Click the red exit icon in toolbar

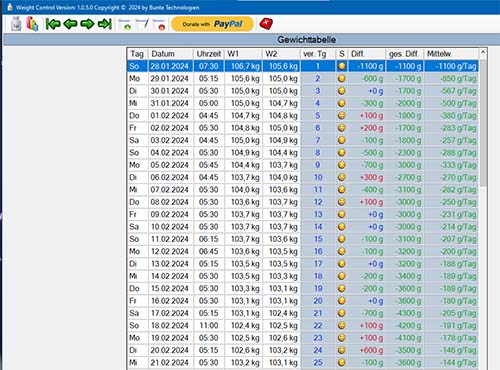(266, 24)
